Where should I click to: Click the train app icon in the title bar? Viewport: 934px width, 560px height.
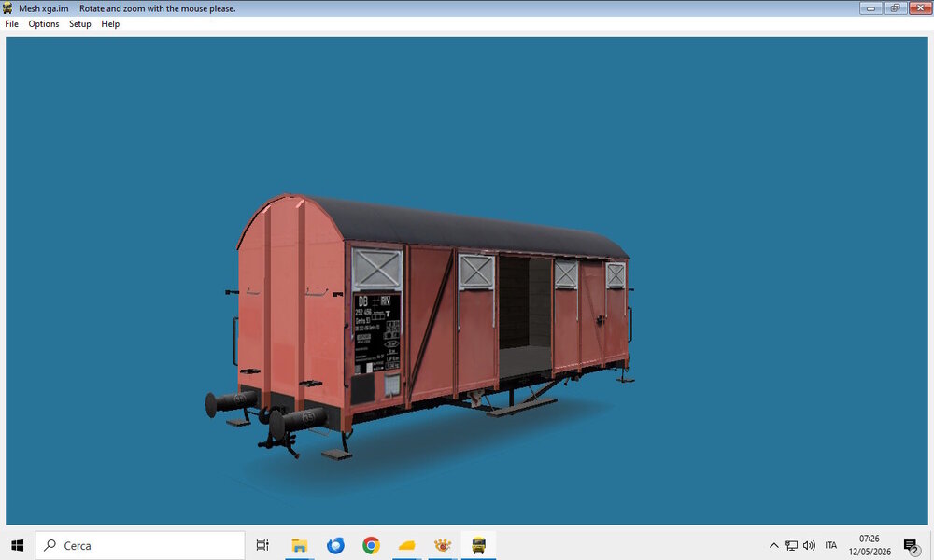click(7, 8)
